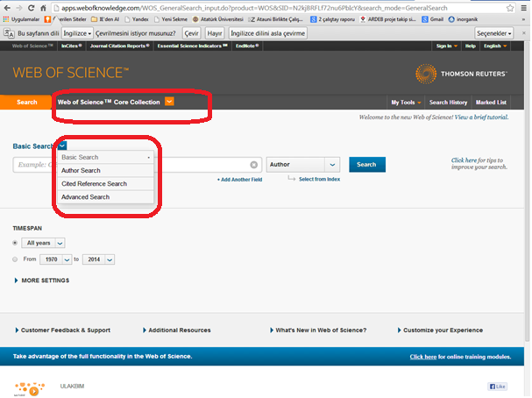
Task: Choose Author Search from the menu
Action: pos(82,170)
